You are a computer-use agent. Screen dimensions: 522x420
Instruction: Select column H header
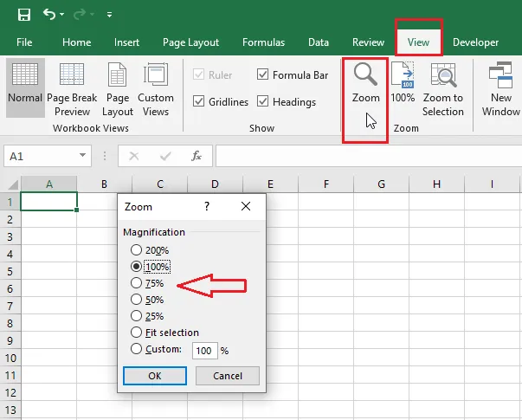pos(436,184)
